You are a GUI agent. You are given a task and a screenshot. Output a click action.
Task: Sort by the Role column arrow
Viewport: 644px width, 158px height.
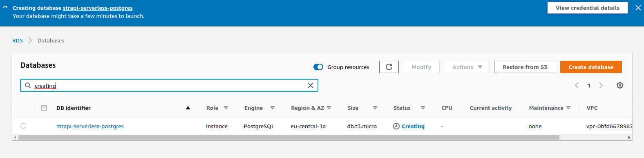(x=226, y=108)
